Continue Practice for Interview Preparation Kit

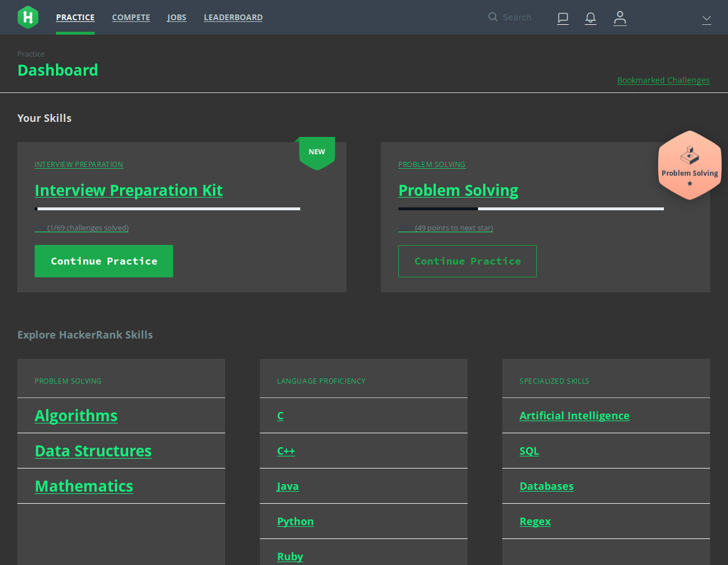tap(104, 261)
